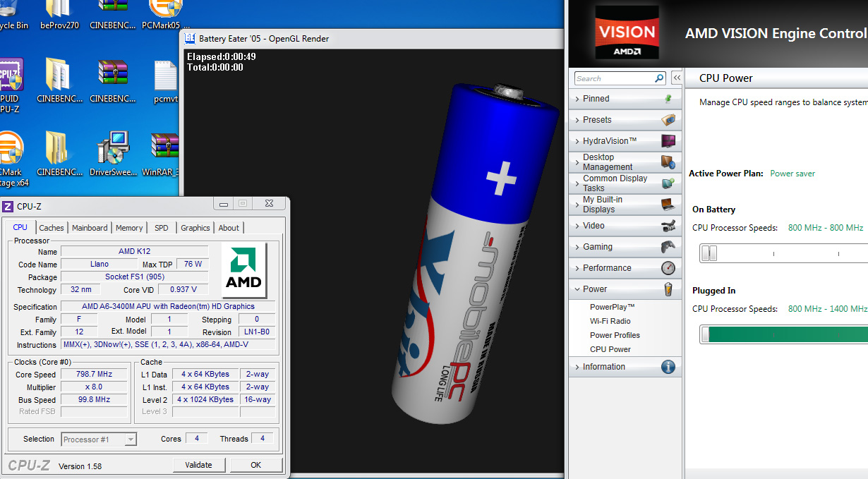Select CPU Power under the Power section

click(610, 349)
